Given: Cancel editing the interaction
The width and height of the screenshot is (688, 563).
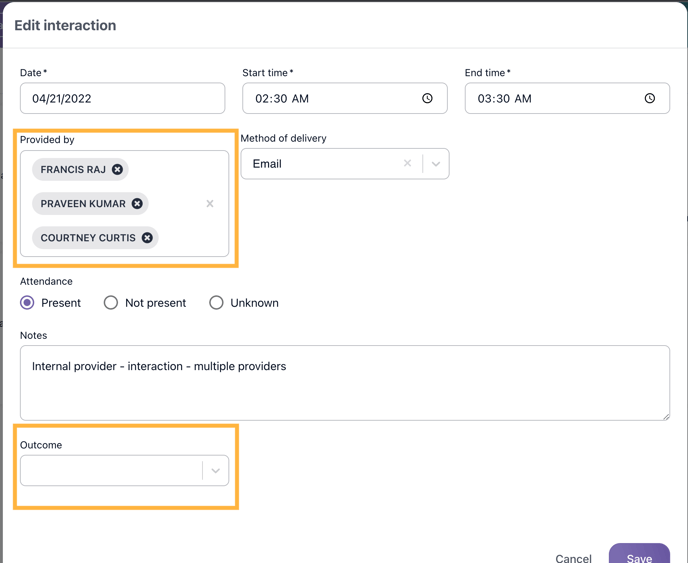Looking at the screenshot, I should pyautogui.click(x=574, y=557).
